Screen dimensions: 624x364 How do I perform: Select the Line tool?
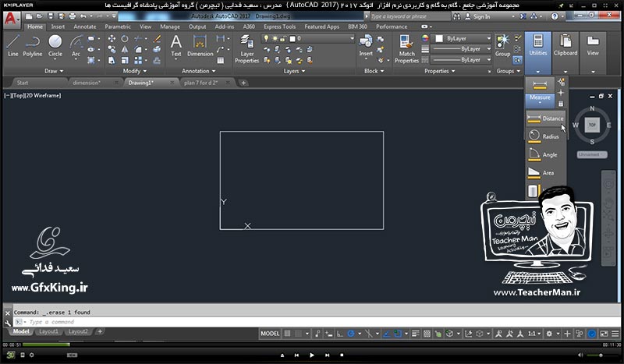point(12,46)
